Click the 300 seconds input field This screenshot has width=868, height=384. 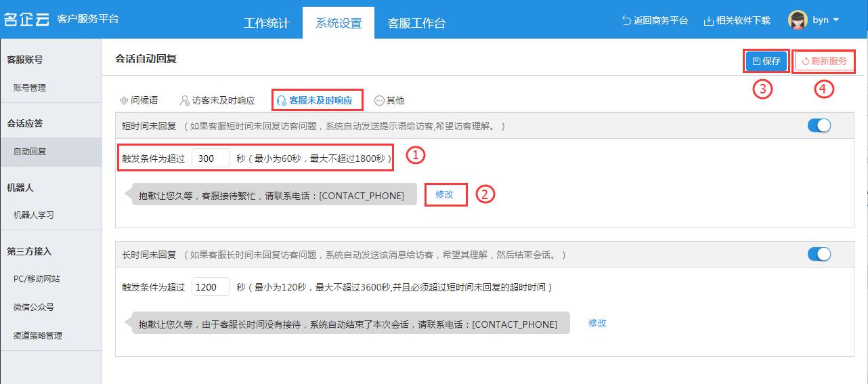(211, 158)
